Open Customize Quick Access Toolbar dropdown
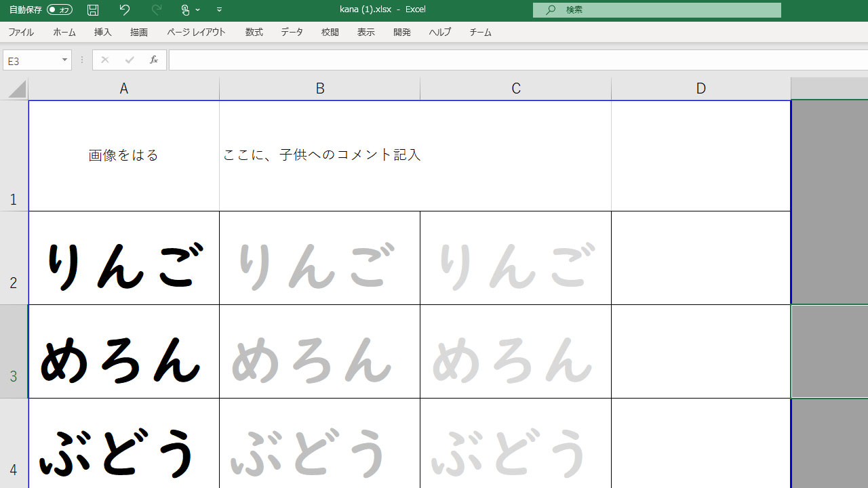This screenshot has width=868, height=488. 219,9
